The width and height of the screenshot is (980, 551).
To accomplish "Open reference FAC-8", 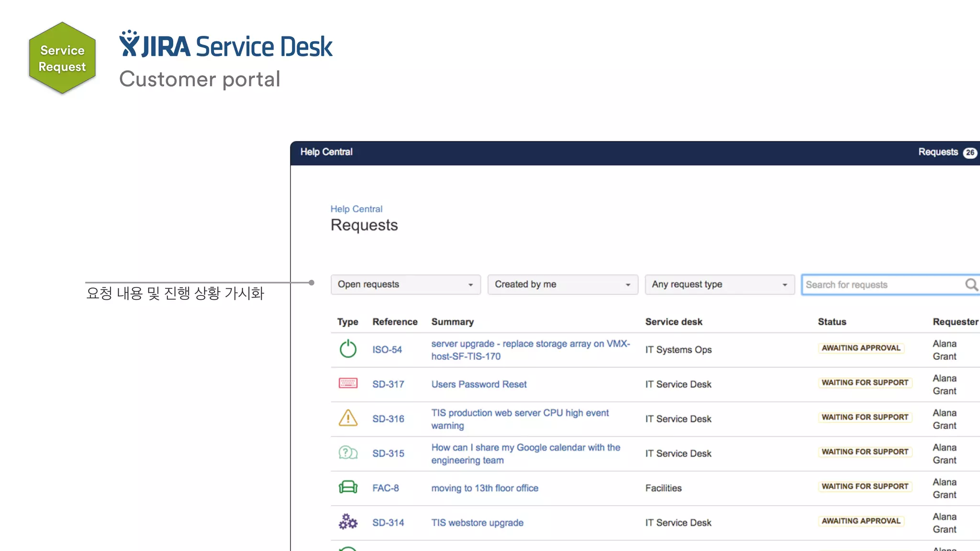I will [386, 488].
